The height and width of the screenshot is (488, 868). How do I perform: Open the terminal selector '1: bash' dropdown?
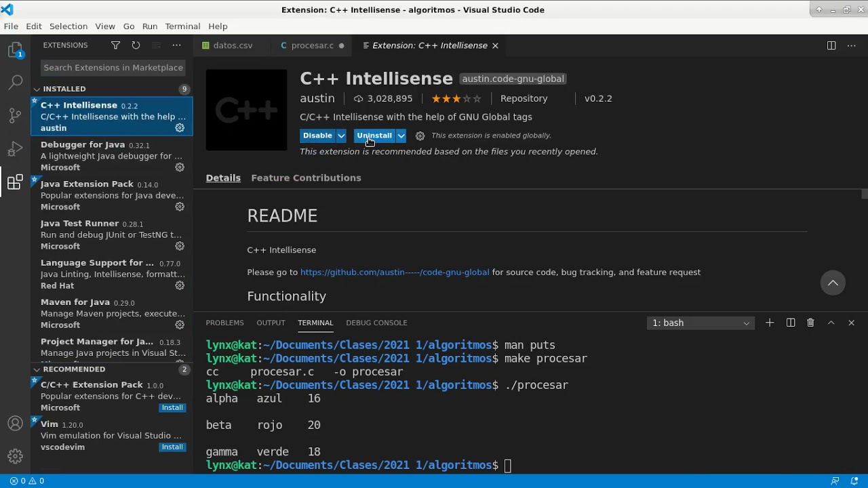click(x=701, y=323)
